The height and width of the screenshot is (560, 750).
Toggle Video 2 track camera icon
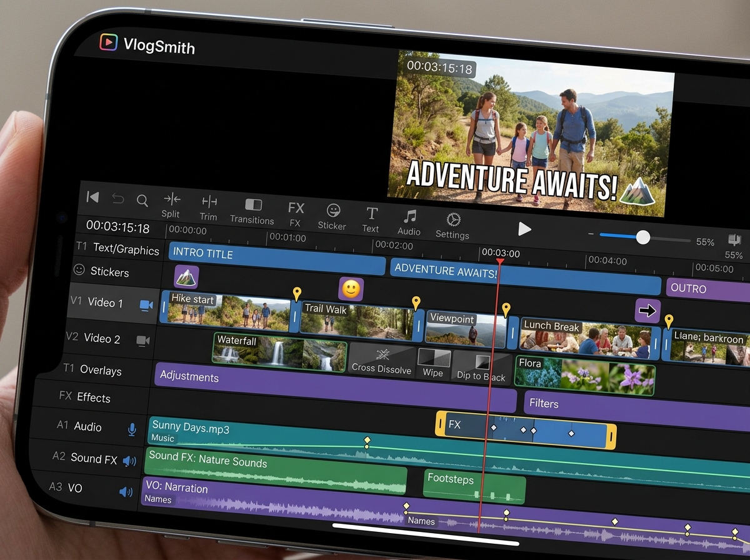[x=143, y=341]
